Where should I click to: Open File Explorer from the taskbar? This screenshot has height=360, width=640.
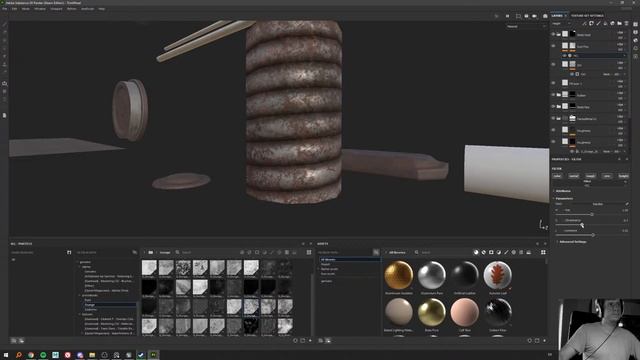pyautogui.click(x=92, y=355)
